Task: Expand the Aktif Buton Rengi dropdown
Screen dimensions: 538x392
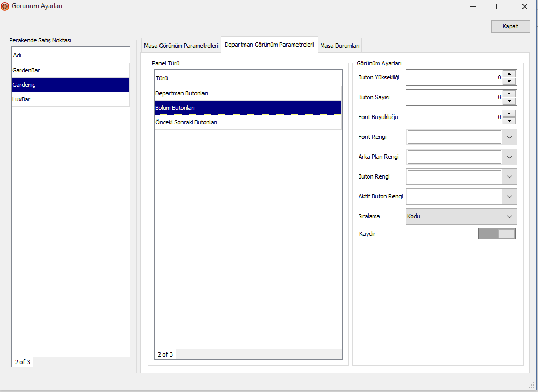Action: tap(510, 196)
